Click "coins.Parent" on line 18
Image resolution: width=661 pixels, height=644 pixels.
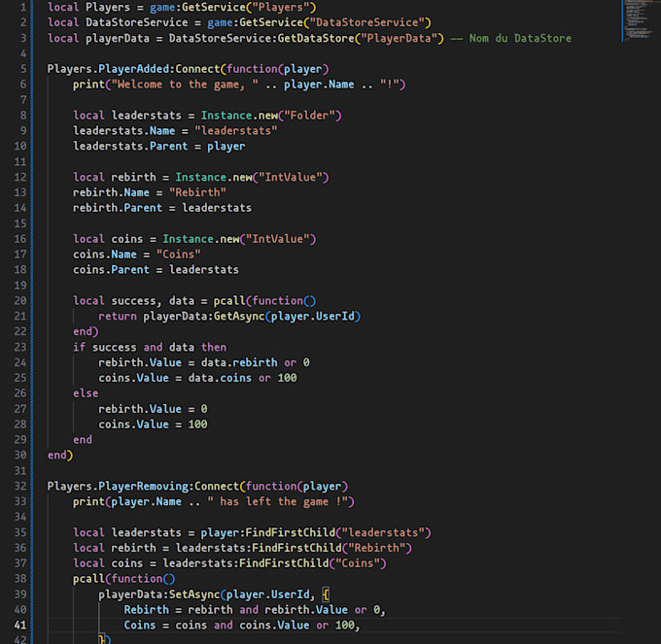(x=111, y=270)
